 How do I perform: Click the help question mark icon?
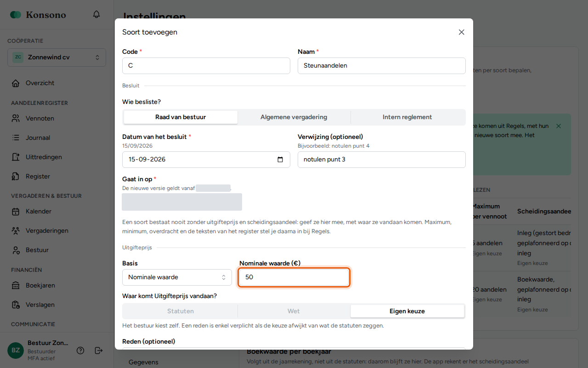point(80,351)
